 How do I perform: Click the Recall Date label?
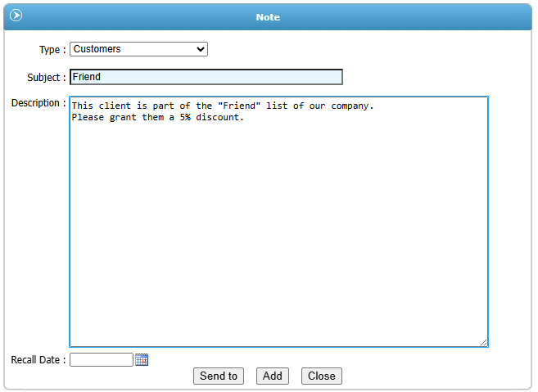tap(38, 360)
